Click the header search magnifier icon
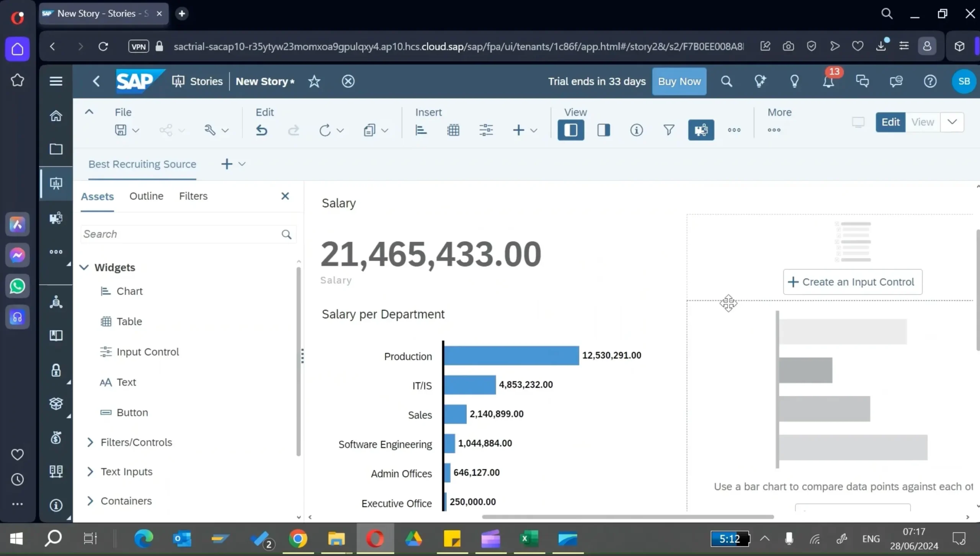The image size is (980, 556). pos(726,82)
